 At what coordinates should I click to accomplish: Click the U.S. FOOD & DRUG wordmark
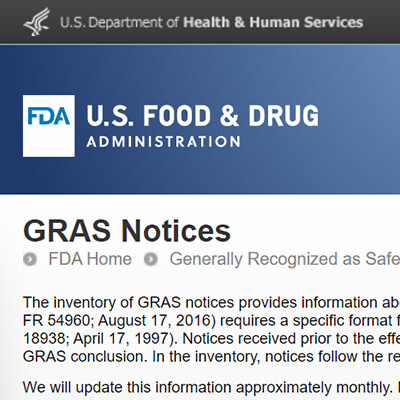202,115
